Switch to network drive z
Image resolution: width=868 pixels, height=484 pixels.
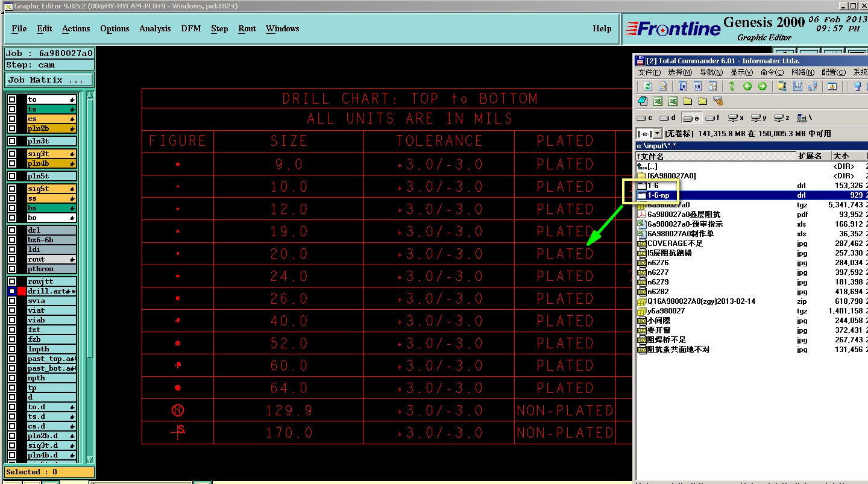click(x=782, y=118)
